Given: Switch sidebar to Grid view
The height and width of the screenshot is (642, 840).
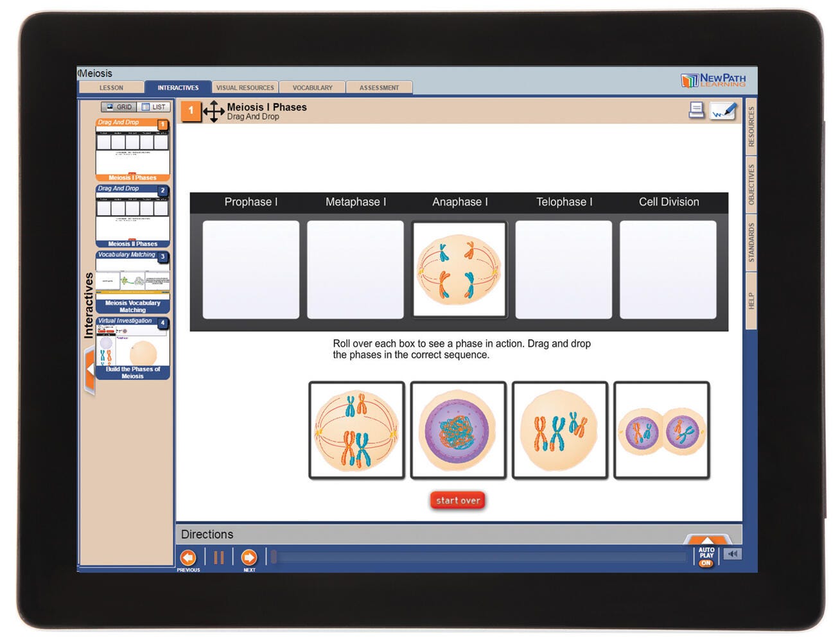Looking at the screenshot, I should 118,107.
